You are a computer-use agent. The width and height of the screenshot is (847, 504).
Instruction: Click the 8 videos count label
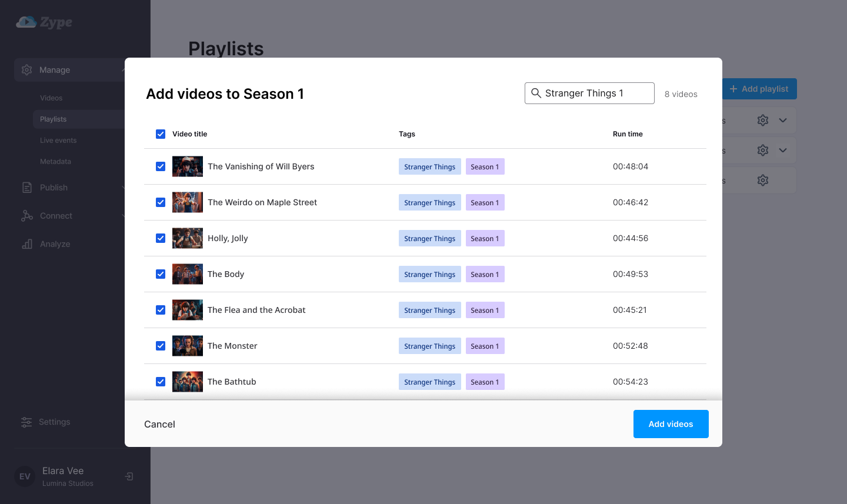pos(681,94)
